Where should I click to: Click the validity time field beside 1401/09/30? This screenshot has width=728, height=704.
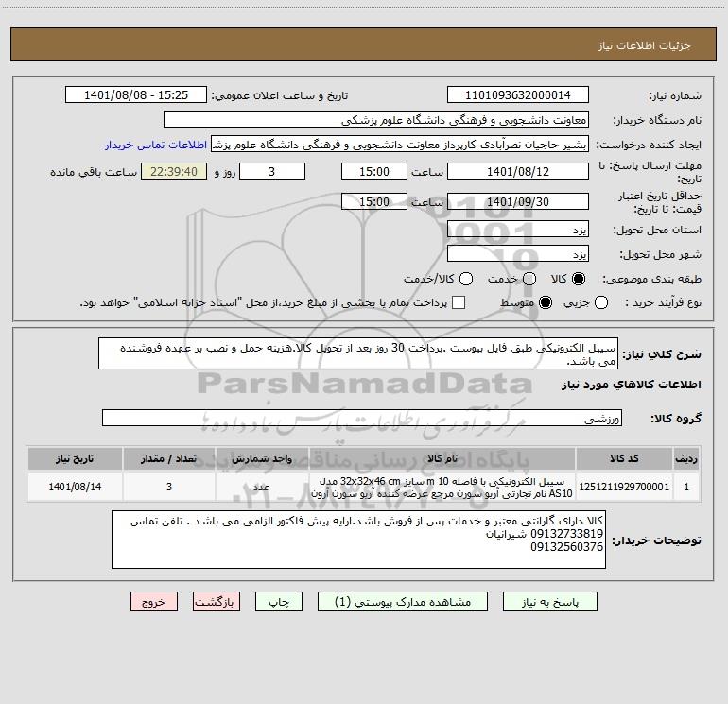pyautogui.click(x=374, y=201)
